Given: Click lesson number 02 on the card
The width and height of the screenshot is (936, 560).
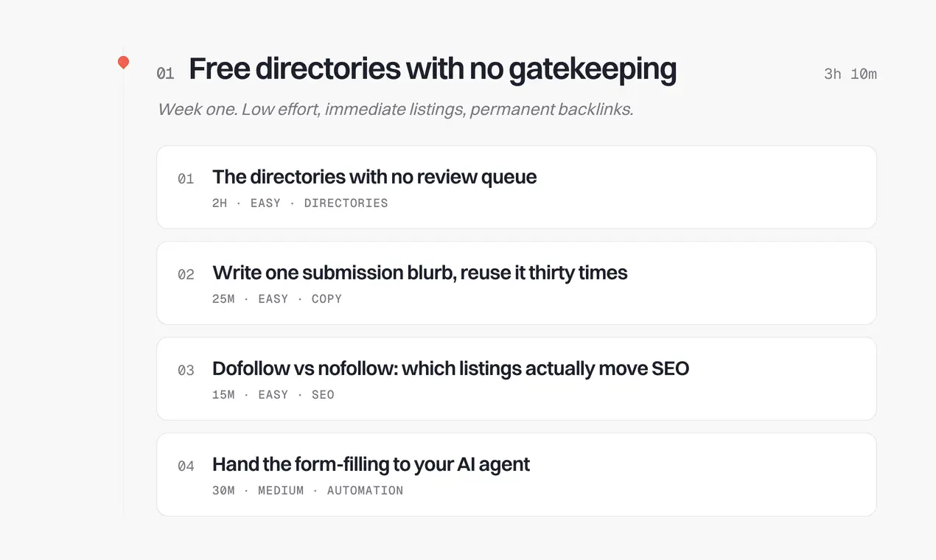Looking at the screenshot, I should click(x=186, y=275).
